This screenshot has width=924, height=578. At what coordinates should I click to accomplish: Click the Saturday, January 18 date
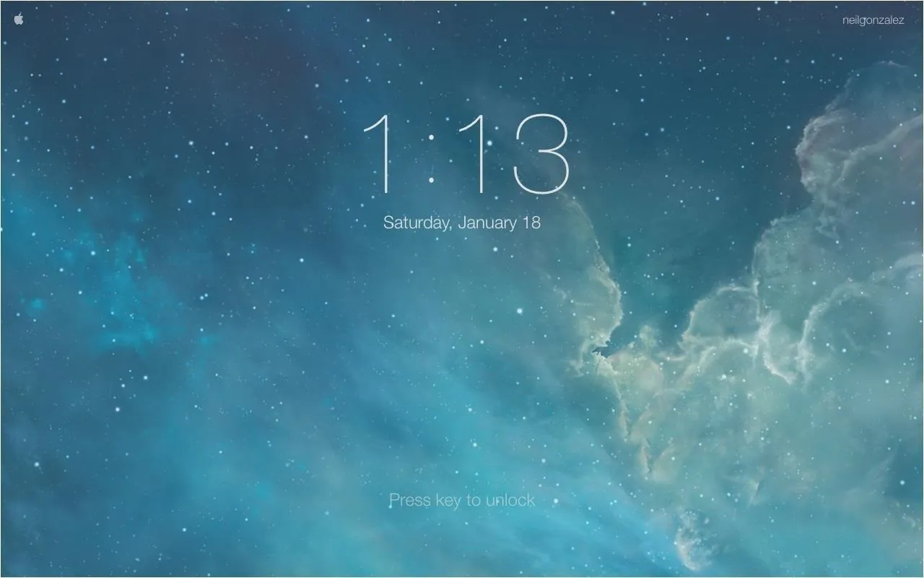[462, 223]
